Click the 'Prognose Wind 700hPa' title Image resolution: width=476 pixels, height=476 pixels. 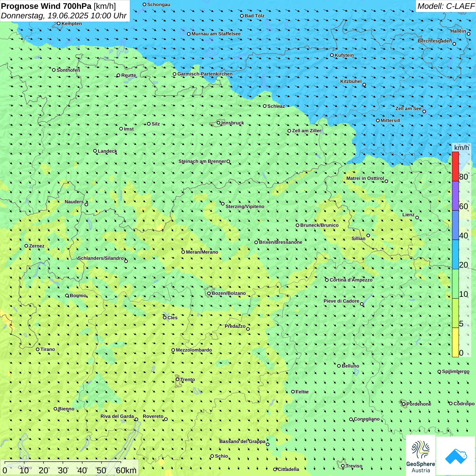point(46,6)
